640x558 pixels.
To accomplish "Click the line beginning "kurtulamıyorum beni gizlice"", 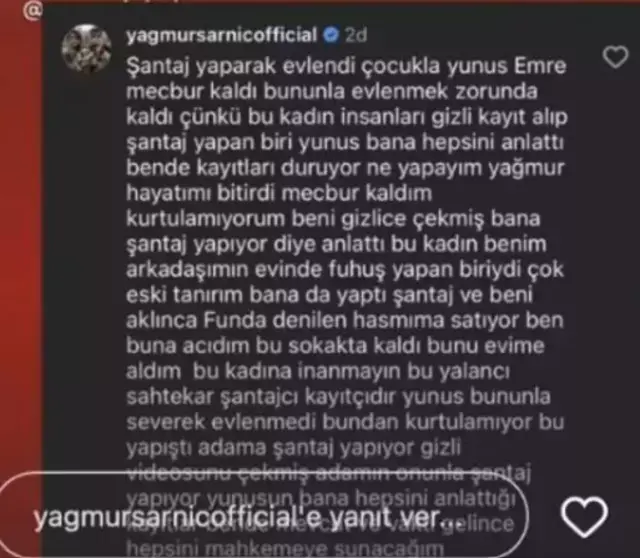I will click(333, 219).
